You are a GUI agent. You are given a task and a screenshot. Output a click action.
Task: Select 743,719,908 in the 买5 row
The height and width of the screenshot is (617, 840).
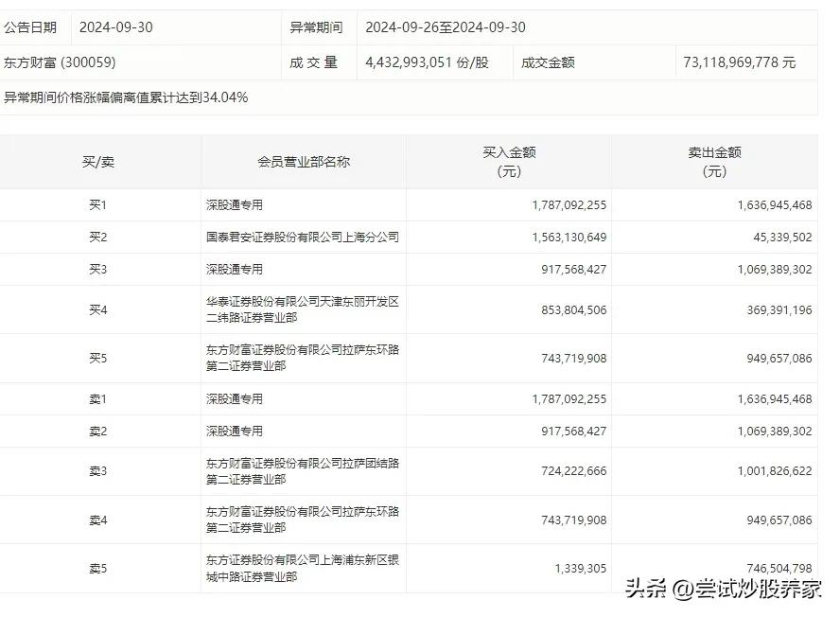tap(574, 358)
